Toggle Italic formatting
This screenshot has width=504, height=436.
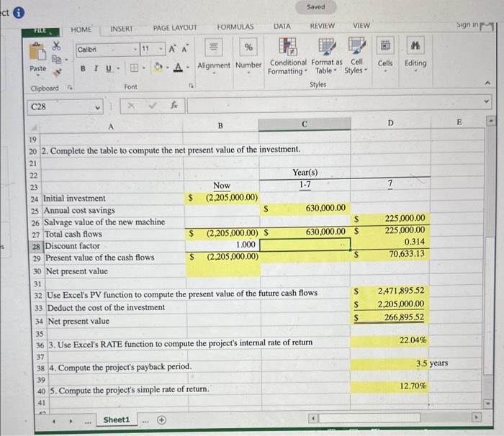point(96,68)
